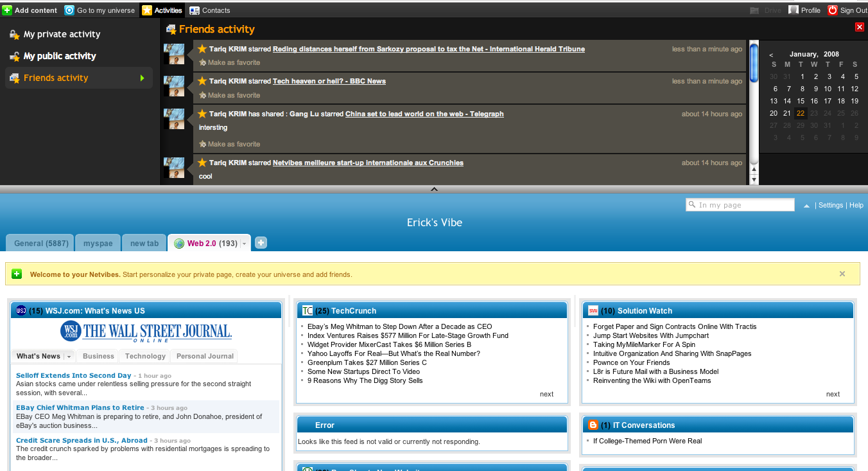Open the Web 2.0 tab dropdown arrow
Screen dimensions: 868x471
pyautogui.click(x=245, y=244)
